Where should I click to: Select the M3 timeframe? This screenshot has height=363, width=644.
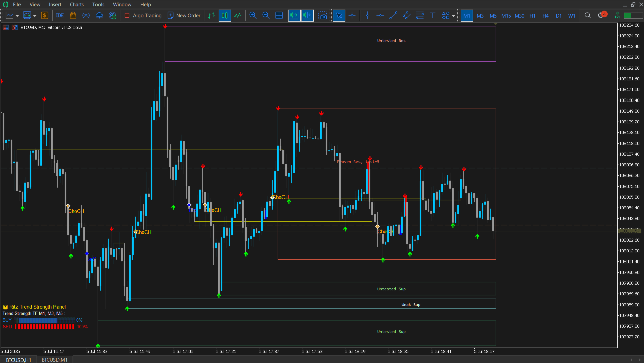[480, 16]
